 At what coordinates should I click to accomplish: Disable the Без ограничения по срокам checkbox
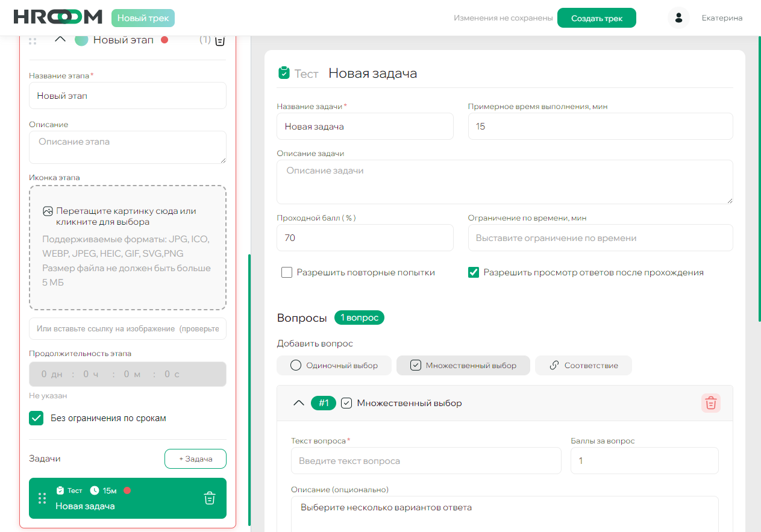coord(36,418)
